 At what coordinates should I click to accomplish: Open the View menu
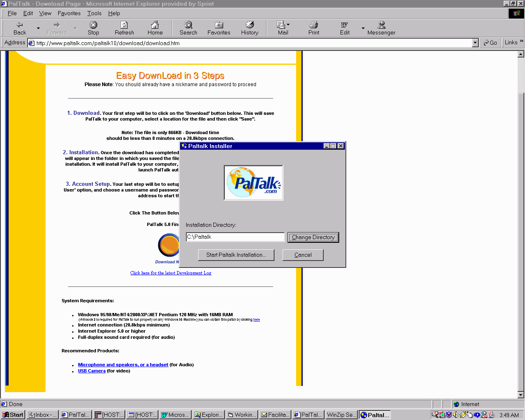tap(45, 13)
